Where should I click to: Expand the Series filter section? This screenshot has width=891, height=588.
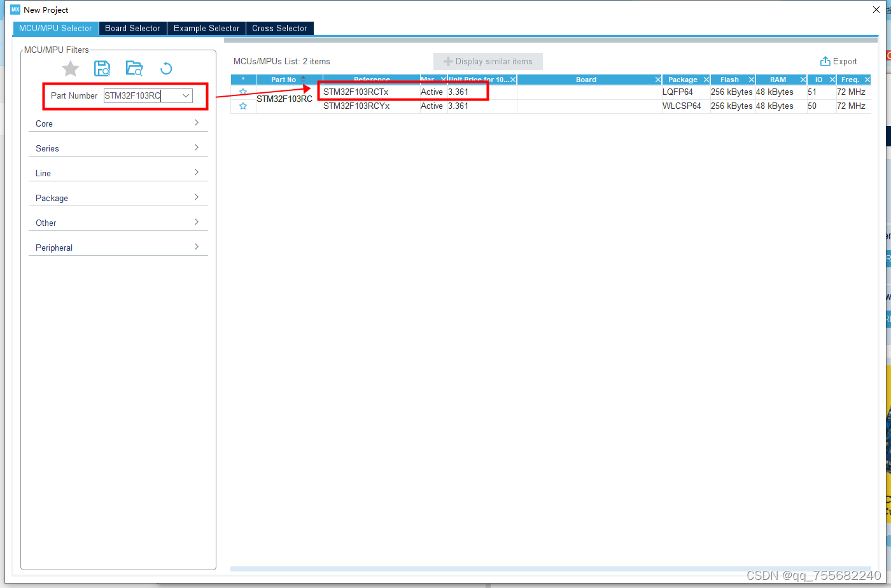click(x=118, y=148)
